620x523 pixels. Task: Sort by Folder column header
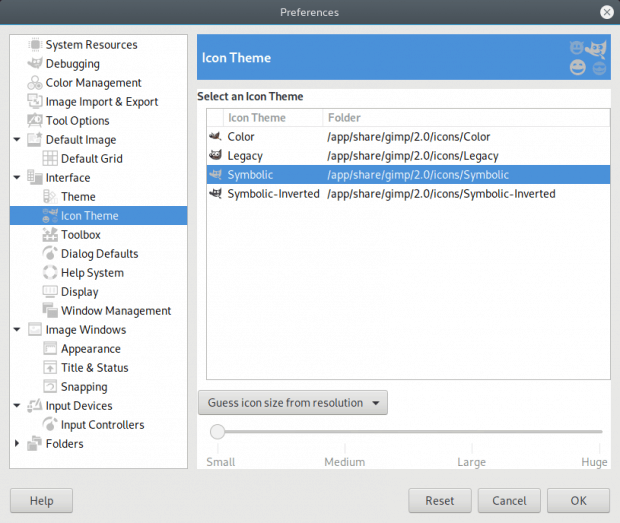coord(467,117)
